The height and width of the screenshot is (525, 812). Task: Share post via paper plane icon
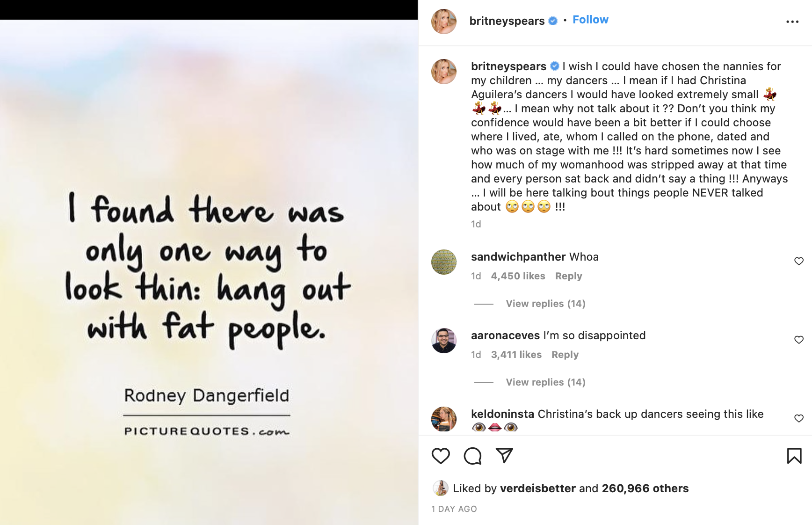coord(504,455)
